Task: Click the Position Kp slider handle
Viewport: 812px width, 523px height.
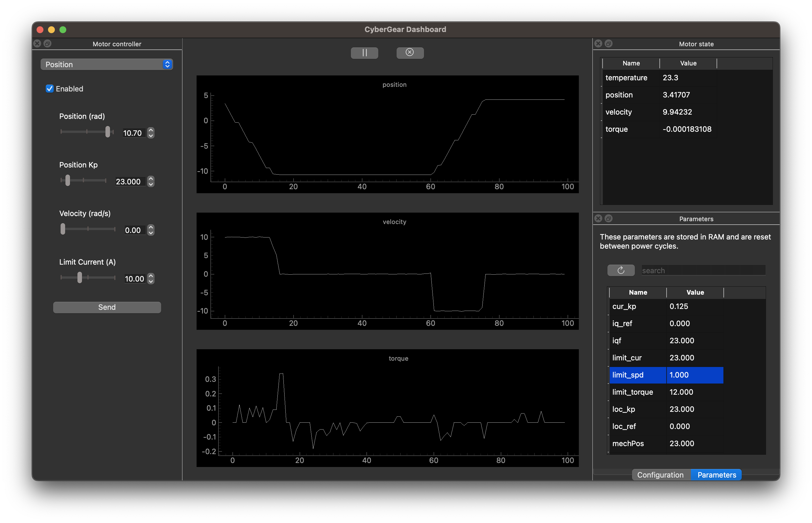Action: pyautogui.click(x=67, y=180)
